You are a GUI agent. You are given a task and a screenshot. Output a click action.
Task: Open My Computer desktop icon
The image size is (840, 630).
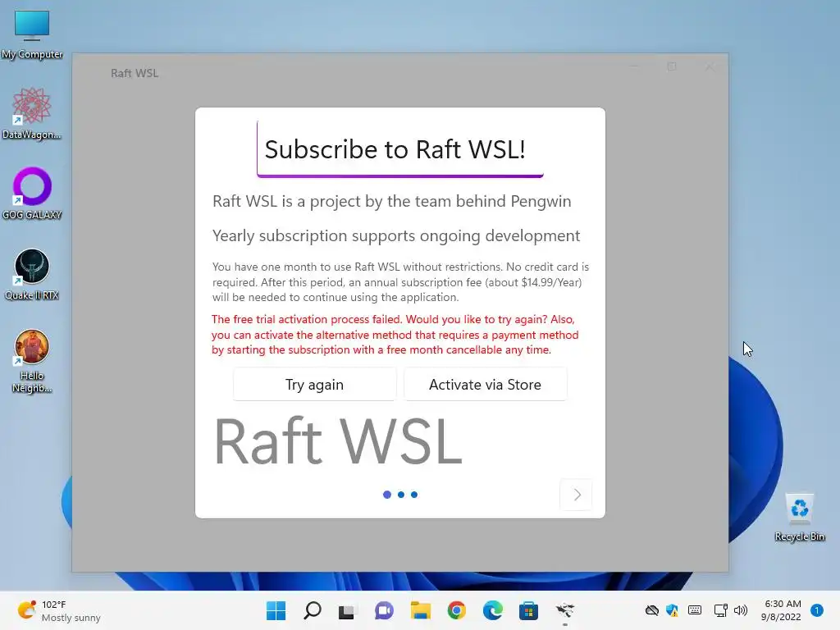32,34
